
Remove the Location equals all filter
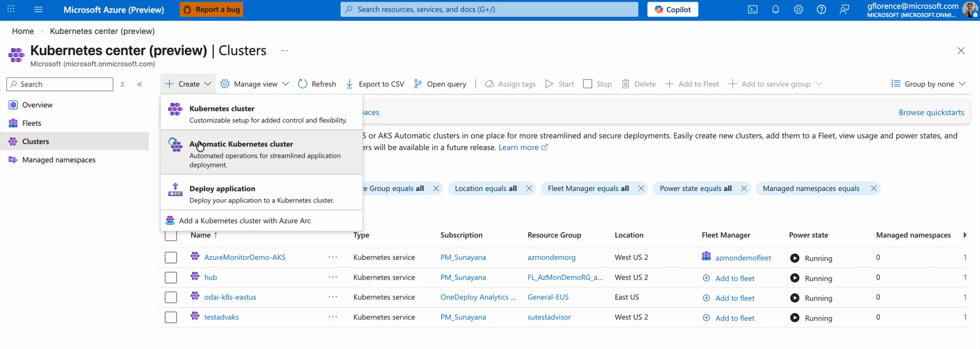click(x=529, y=188)
